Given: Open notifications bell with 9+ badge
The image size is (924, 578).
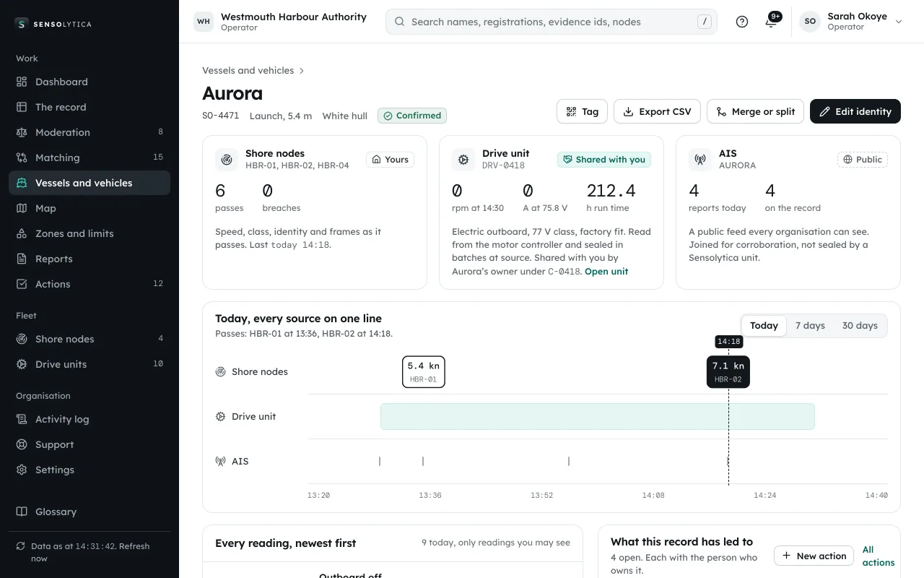Looking at the screenshot, I should pos(772,22).
